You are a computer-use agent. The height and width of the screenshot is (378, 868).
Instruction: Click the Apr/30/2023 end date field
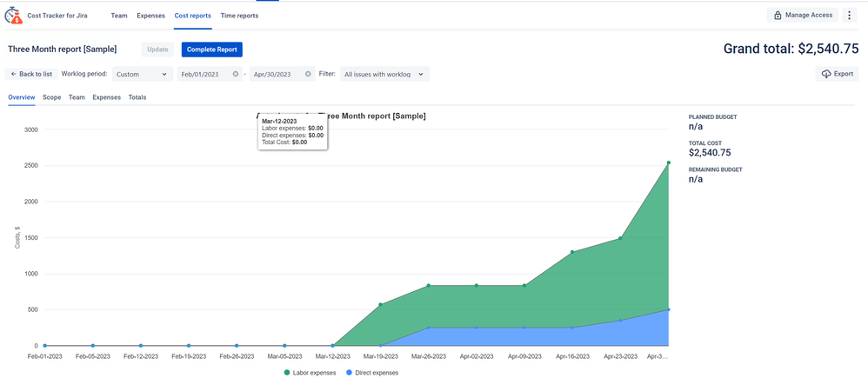click(x=282, y=74)
